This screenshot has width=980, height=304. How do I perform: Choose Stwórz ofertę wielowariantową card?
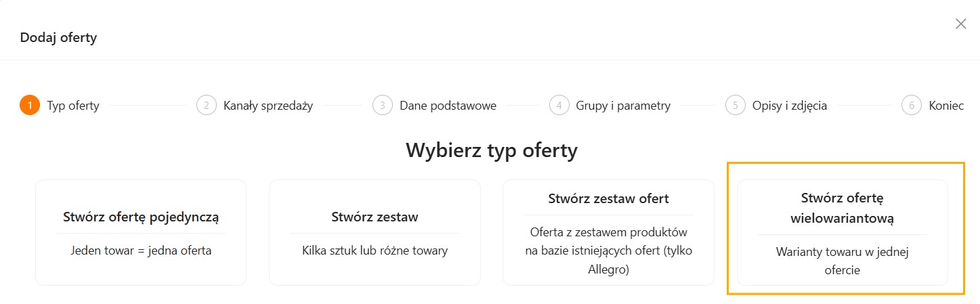tap(842, 232)
